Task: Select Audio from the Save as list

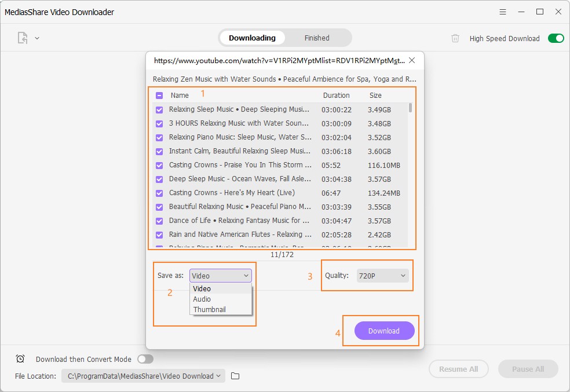Action: coord(202,299)
